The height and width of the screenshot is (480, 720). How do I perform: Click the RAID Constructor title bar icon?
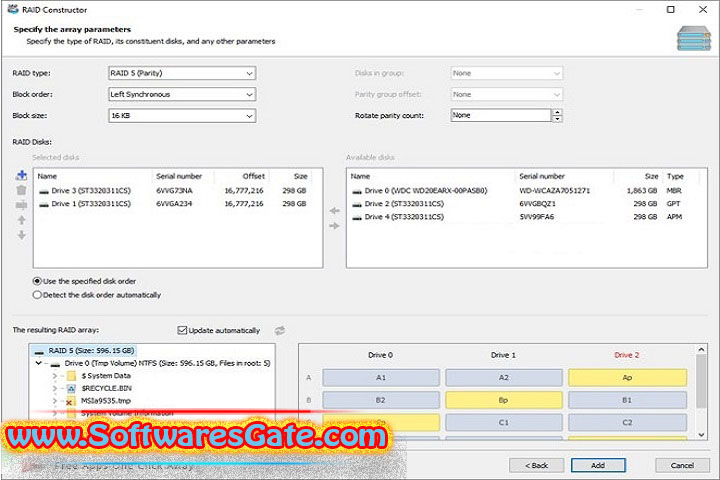coord(12,9)
